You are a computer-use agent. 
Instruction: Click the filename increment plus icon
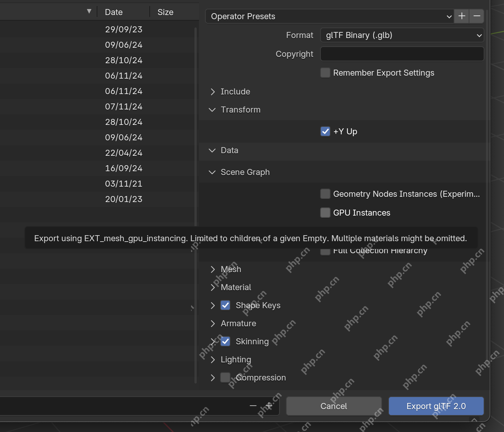click(269, 406)
